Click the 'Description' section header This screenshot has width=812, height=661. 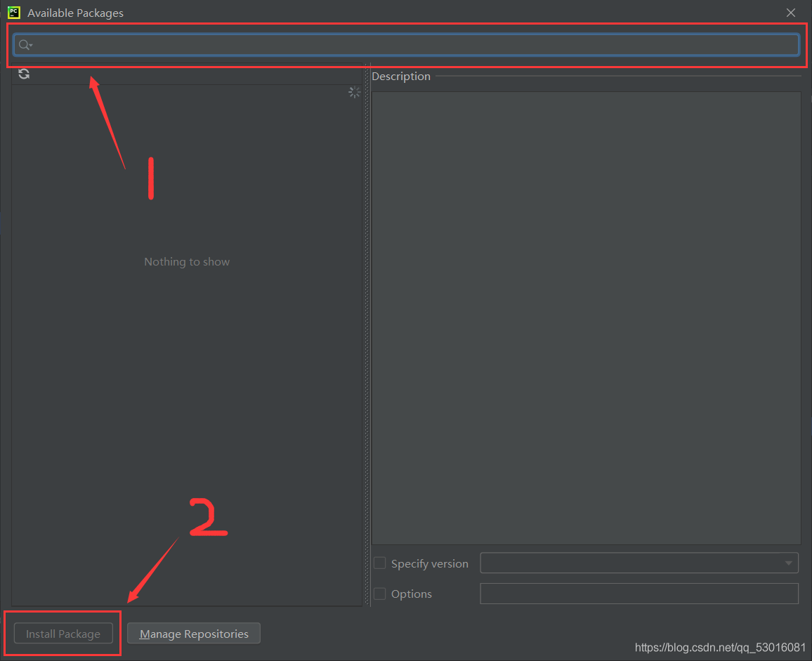[401, 76]
